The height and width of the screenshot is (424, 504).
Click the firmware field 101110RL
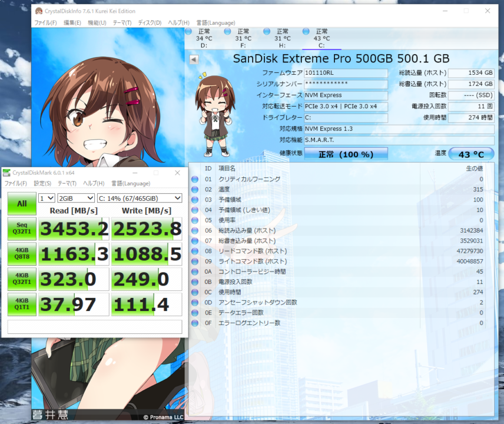coord(346,73)
